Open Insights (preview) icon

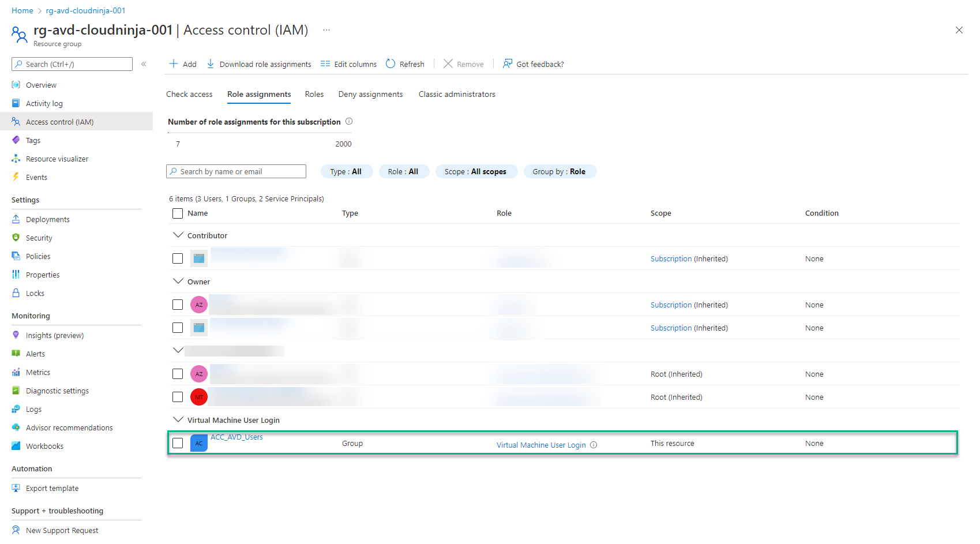(x=16, y=335)
